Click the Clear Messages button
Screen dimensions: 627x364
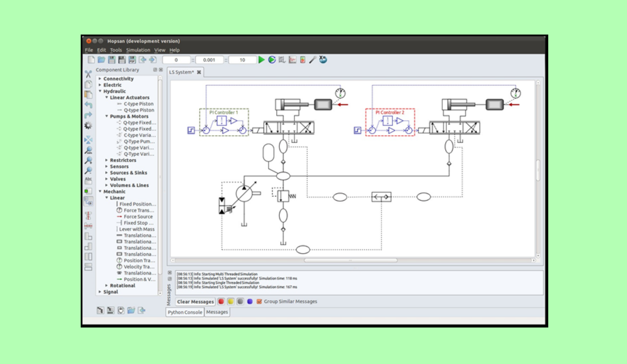click(195, 302)
